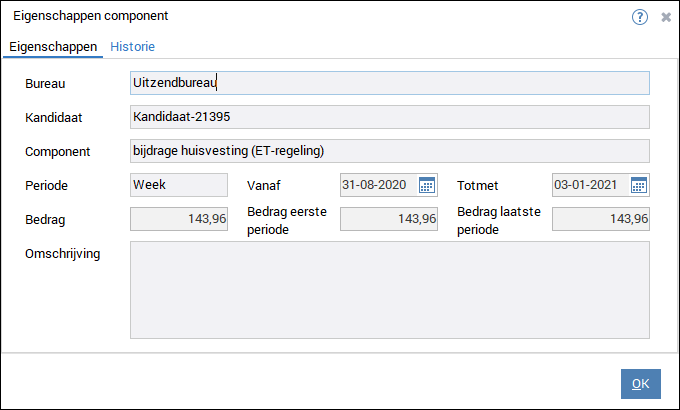The width and height of the screenshot is (680, 410).
Task: Open the Totmet calendar date picker
Action: point(639,185)
